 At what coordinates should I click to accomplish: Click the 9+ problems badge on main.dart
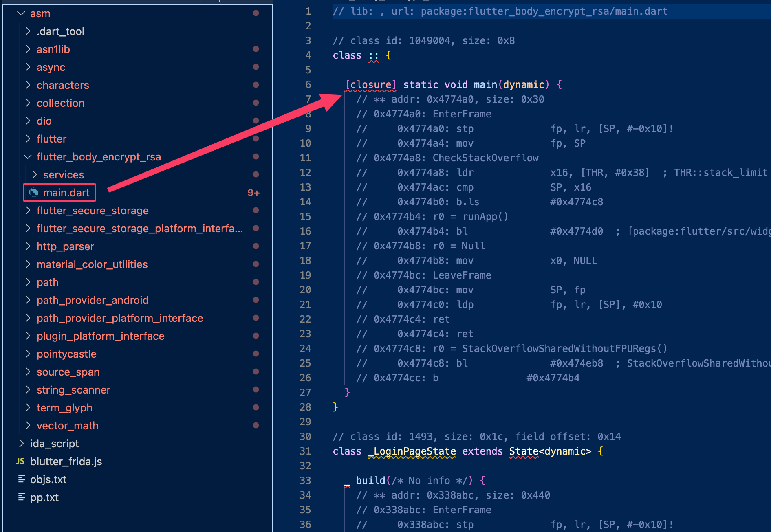tap(253, 193)
